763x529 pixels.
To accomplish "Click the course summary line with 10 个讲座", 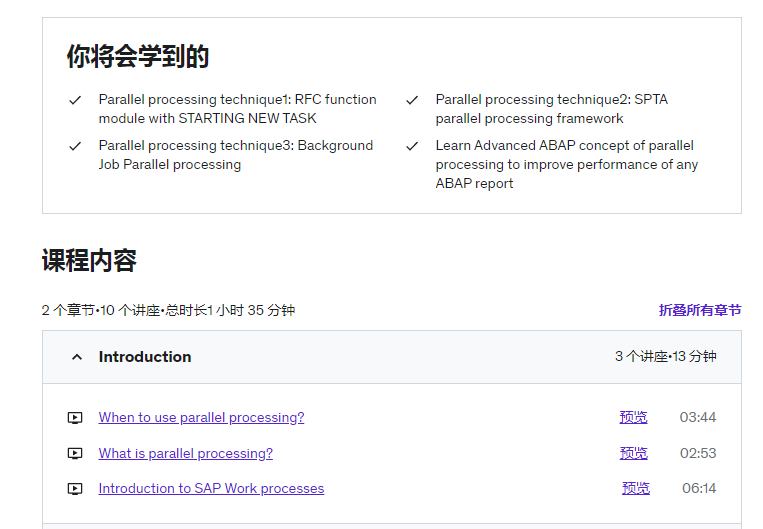I will click(x=168, y=310).
